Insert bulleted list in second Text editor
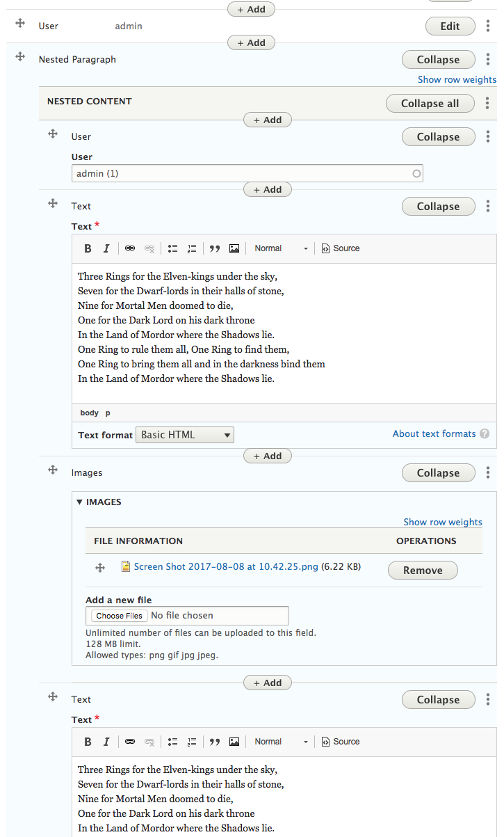Viewport: 504px width, 837px height. 173,742
